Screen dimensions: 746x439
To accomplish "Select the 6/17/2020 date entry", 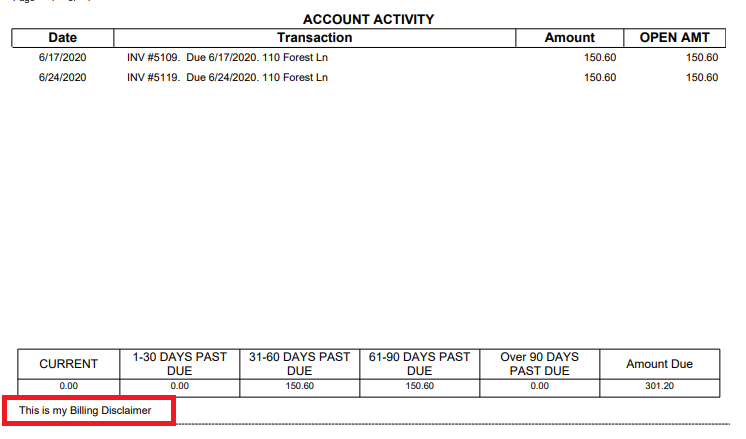I will [x=63, y=58].
